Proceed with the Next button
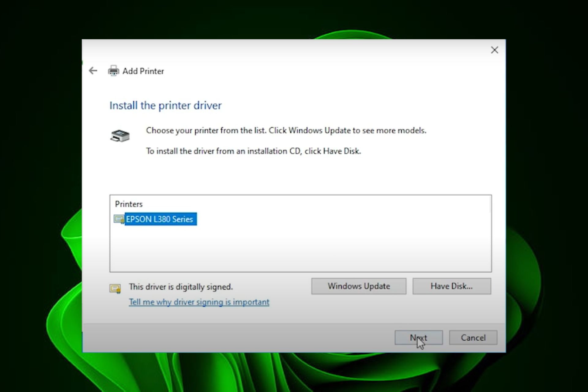The height and width of the screenshot is (392, 588). 419,337
